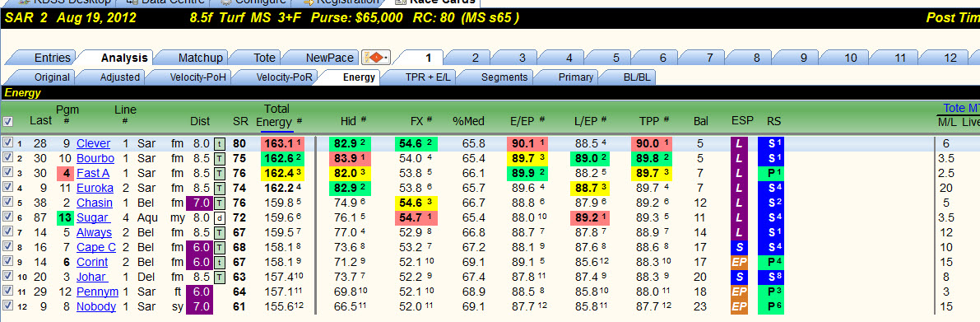The height and width of the screenshot is (322, 980).
Task: Open the Clever horse link
Action: 93,143
